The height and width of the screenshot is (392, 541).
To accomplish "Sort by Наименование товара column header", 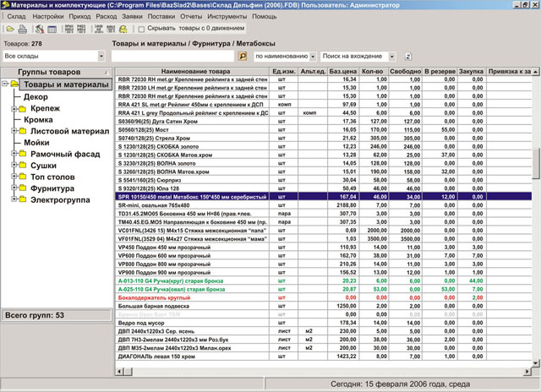I will pos(192,71).
